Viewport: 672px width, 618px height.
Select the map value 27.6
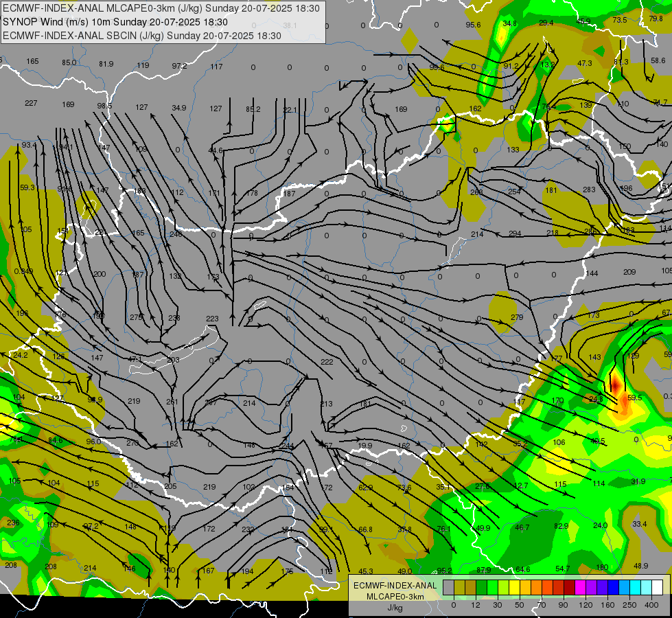point(482,486)
